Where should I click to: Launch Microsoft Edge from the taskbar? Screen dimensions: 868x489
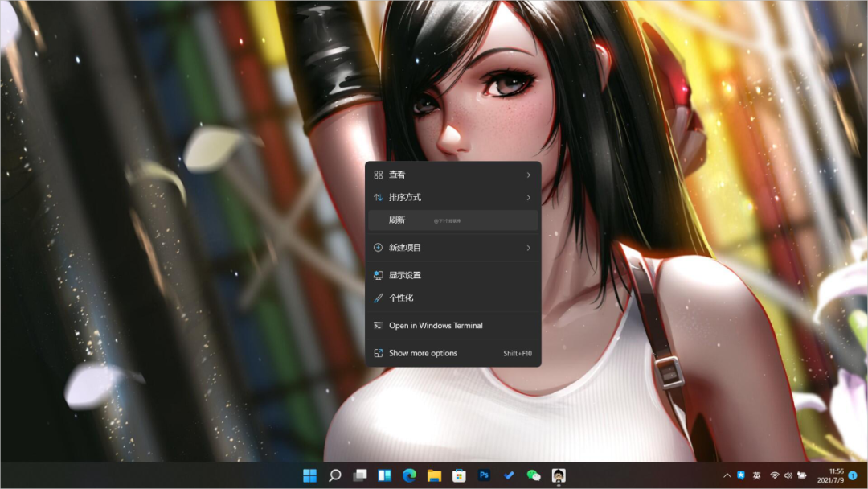[x=409, y=475]
